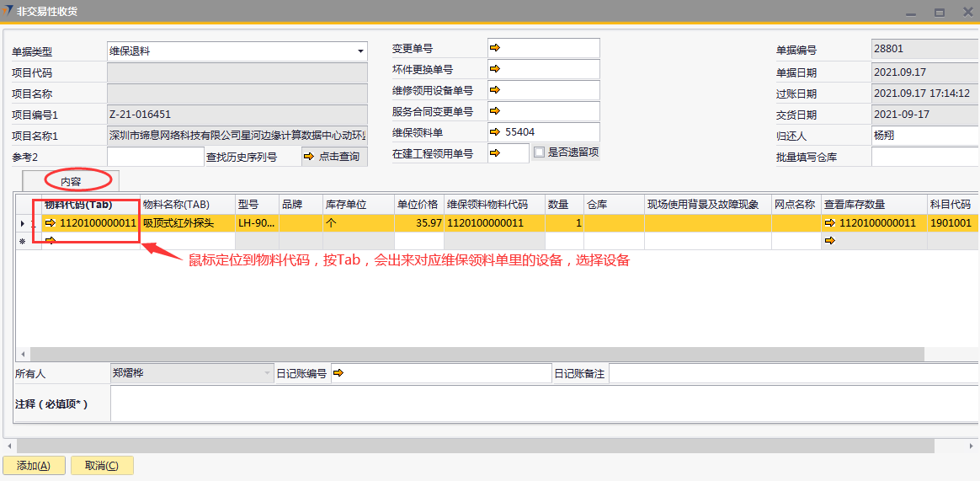Click link arrow beside 维保领料单 55404

tap(495, 131)
